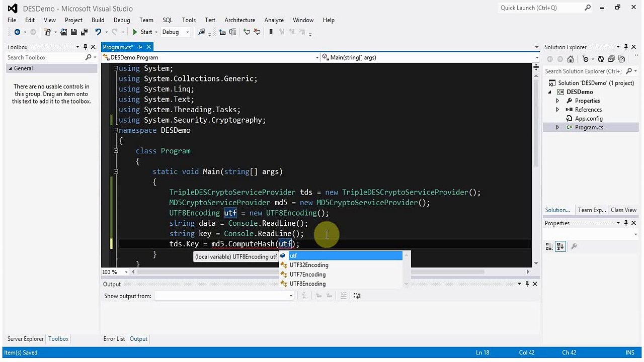The width and height of the screenshot is (644, 362).
Task: Open the Analyze menu
Action: click(274, 20)
